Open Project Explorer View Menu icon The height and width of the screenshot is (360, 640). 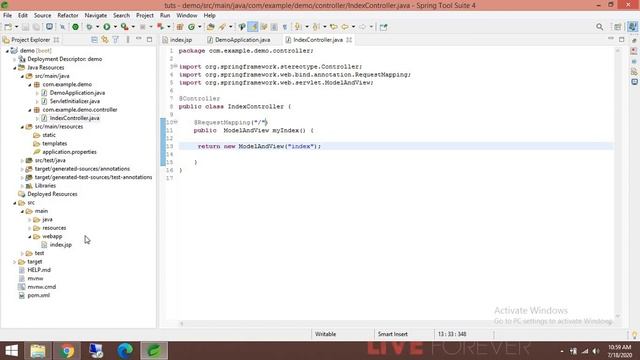pos(128,40)
